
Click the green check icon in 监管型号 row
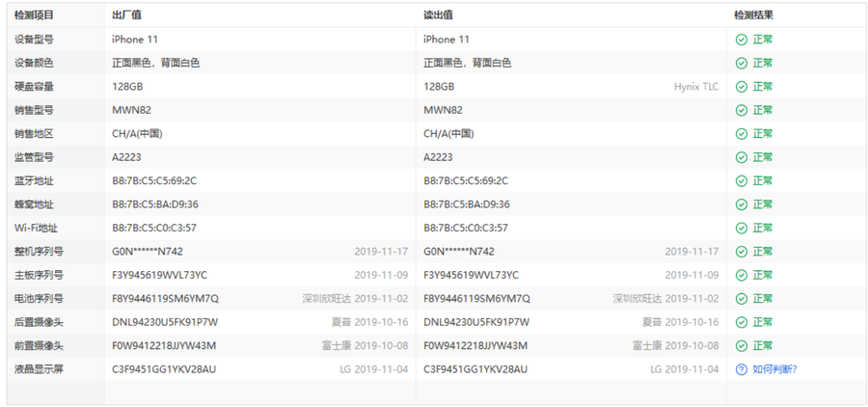point(742,157)
